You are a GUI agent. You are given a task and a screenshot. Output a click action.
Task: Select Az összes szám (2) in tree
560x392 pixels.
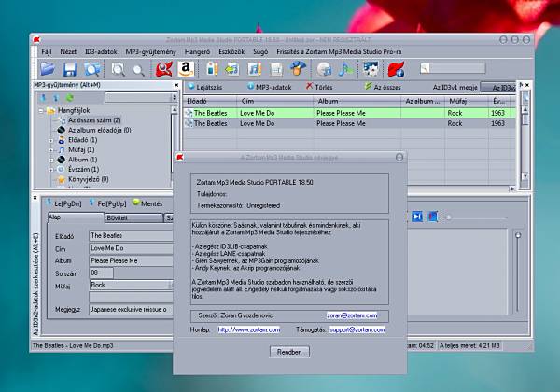94,120
